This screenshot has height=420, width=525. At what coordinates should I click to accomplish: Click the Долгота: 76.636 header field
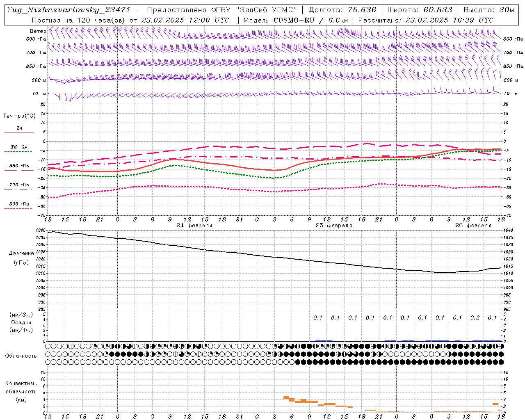point(342,10)
